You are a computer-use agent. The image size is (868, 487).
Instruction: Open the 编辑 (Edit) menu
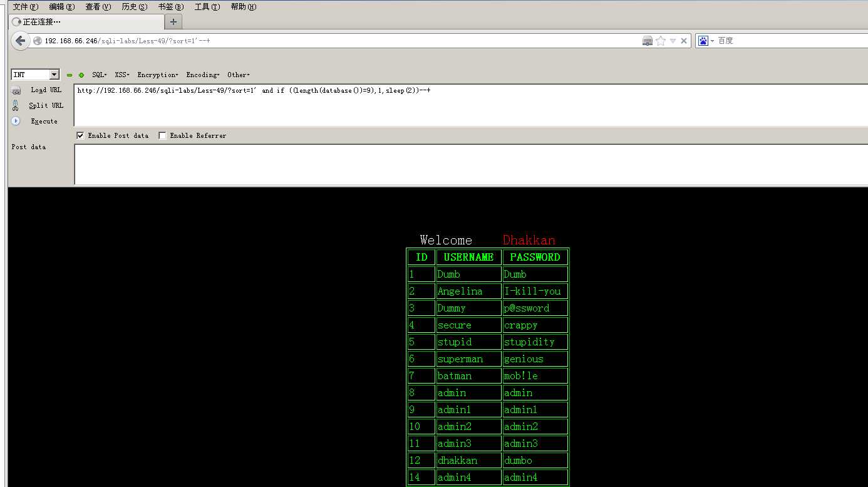62,7
